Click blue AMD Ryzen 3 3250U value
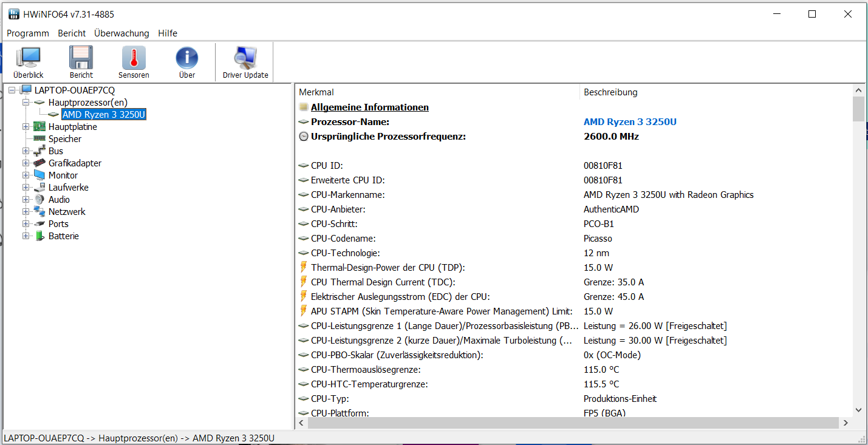Viewport: 868px width, 445px height. [630, 122]
